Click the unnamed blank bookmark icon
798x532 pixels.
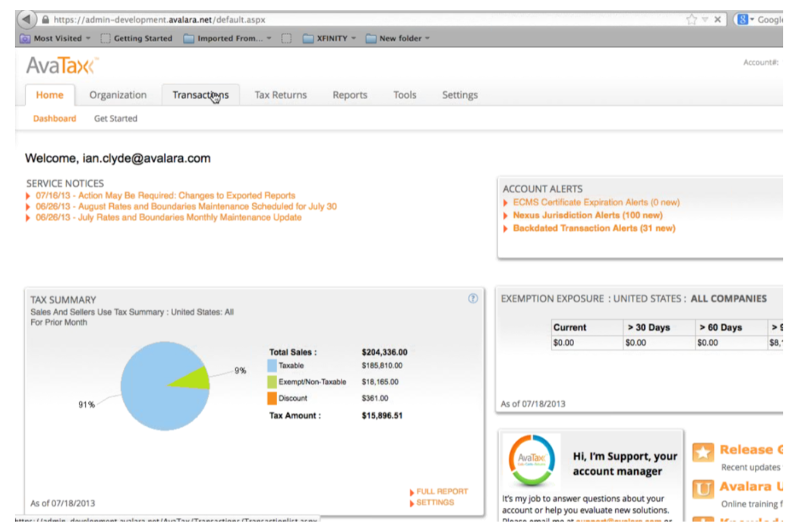[x=286, y=38]
